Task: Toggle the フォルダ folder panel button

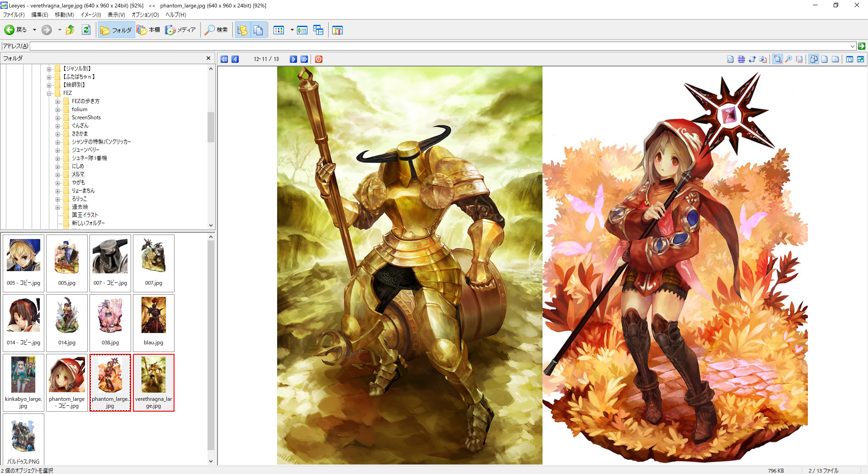Action: click(116, 30)
